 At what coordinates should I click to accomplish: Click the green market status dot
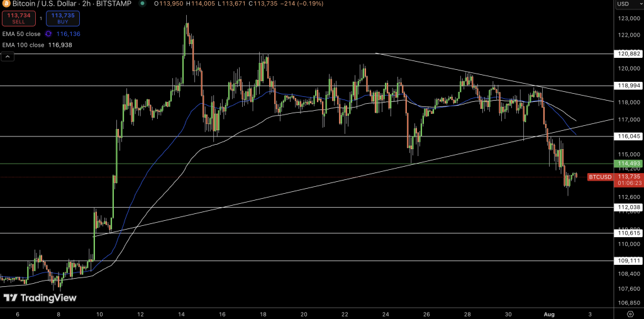[142, 3]
